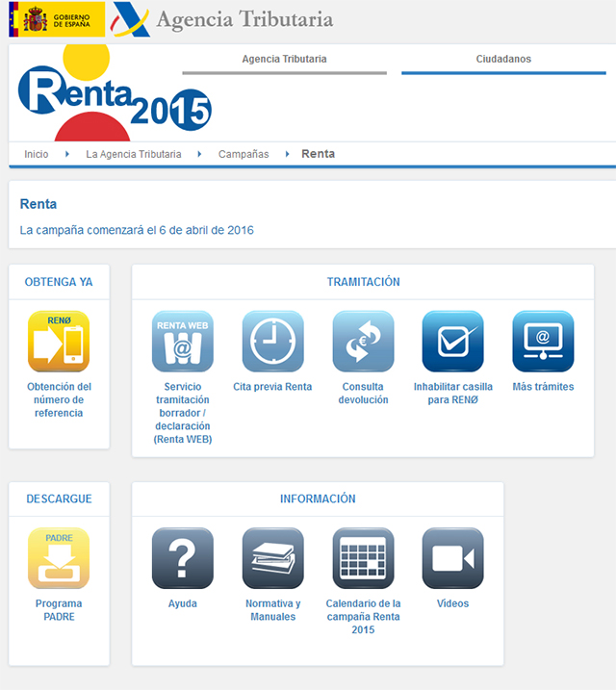Click the Cita previa Renta link
The height and width of the screenshot is (690, 616).
(272, 386)
